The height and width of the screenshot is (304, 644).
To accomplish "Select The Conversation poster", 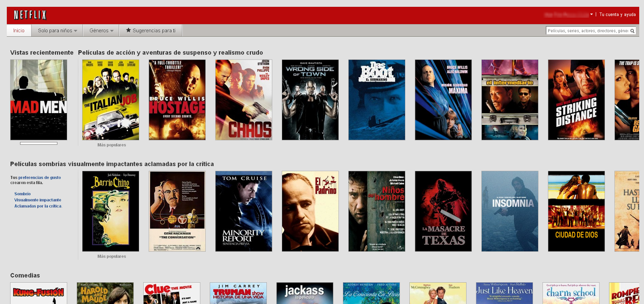I will (177, 211).
